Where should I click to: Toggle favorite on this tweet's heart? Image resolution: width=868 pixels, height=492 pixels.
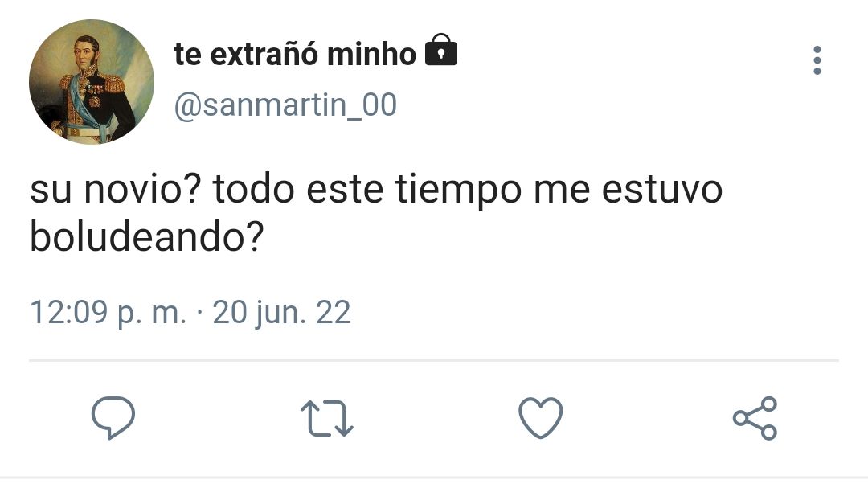pos(541,418)
